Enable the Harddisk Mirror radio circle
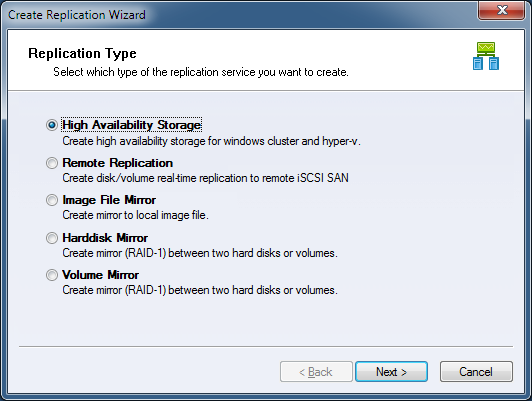532x401 pixels. [52, 238]
